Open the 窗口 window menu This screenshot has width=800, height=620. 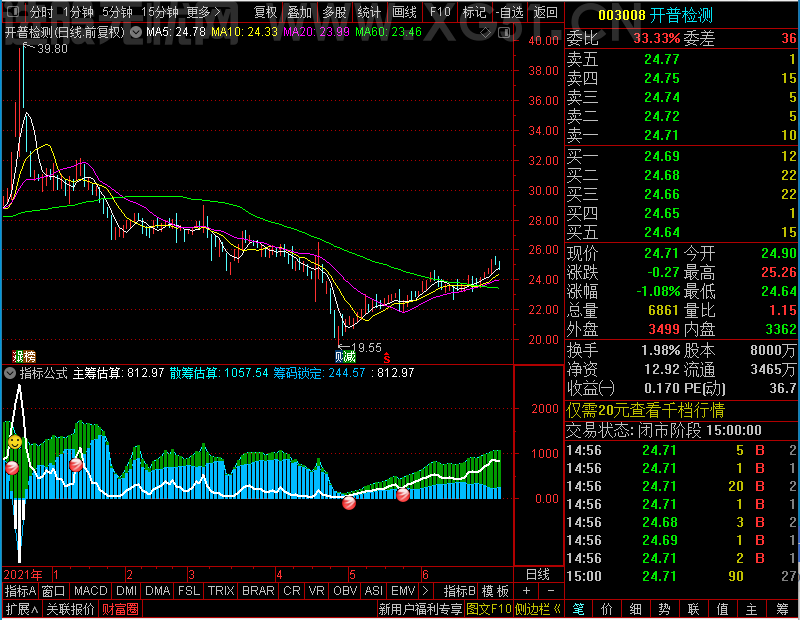tap(54, 591)
